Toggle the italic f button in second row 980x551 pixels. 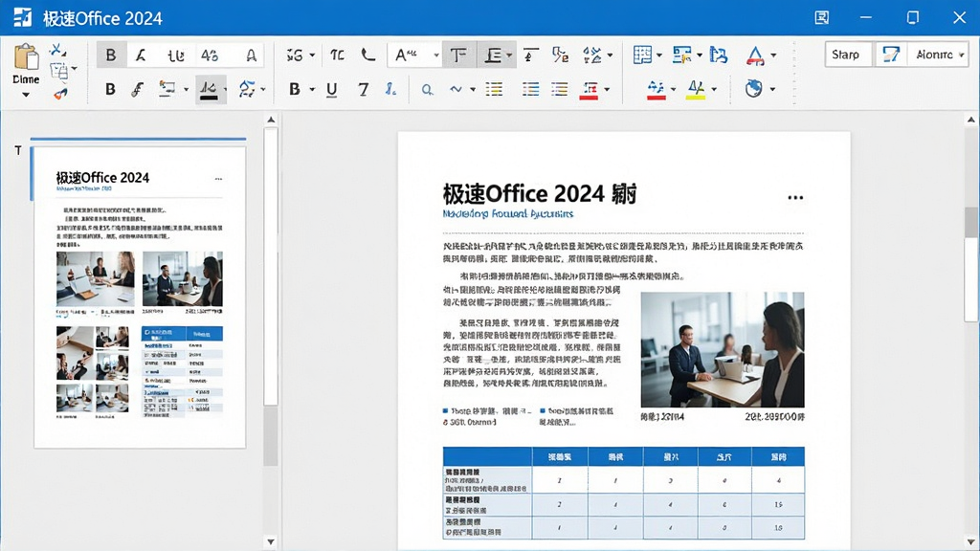tap(138, 89)
